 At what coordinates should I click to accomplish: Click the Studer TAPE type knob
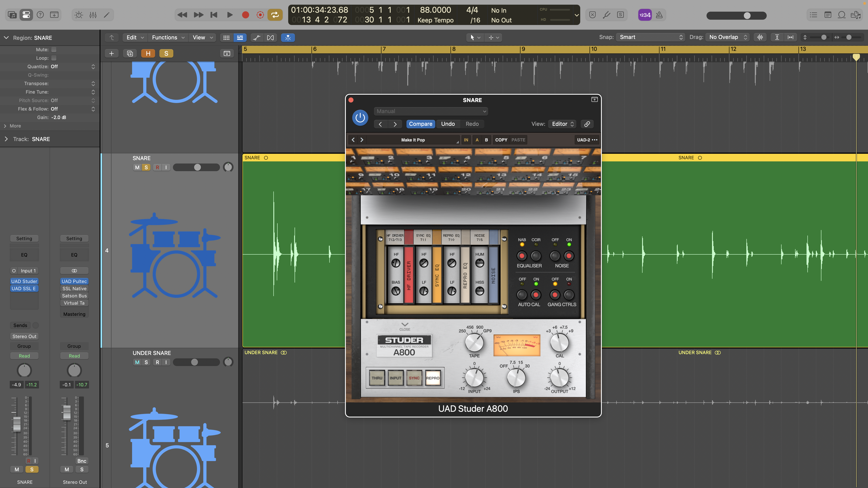click(x=474, y=343)
